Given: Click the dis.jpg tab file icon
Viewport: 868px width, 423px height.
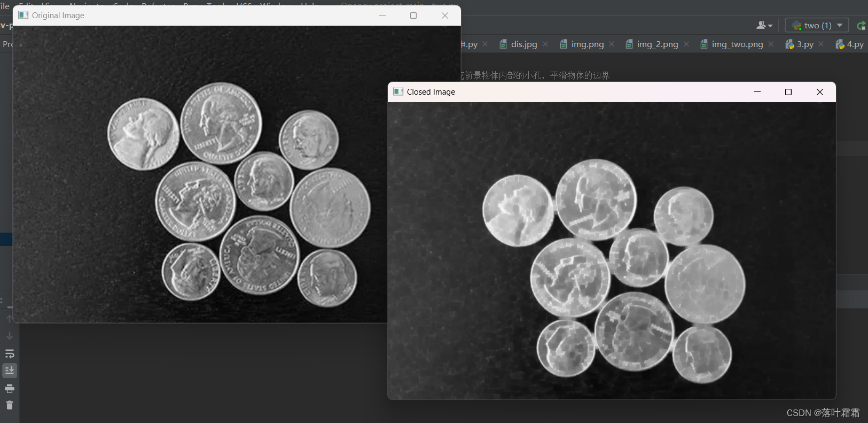Looking at the screenshot, I should (x=503, y=44).
